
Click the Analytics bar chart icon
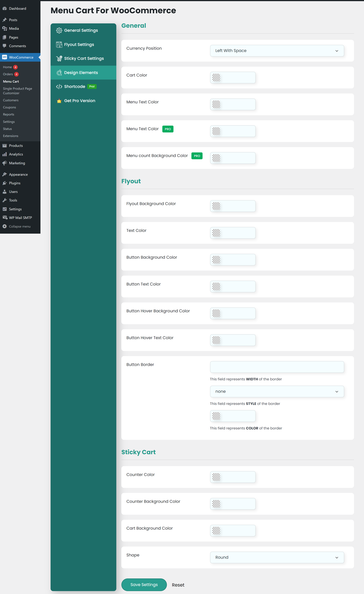[x=4, y=154]
